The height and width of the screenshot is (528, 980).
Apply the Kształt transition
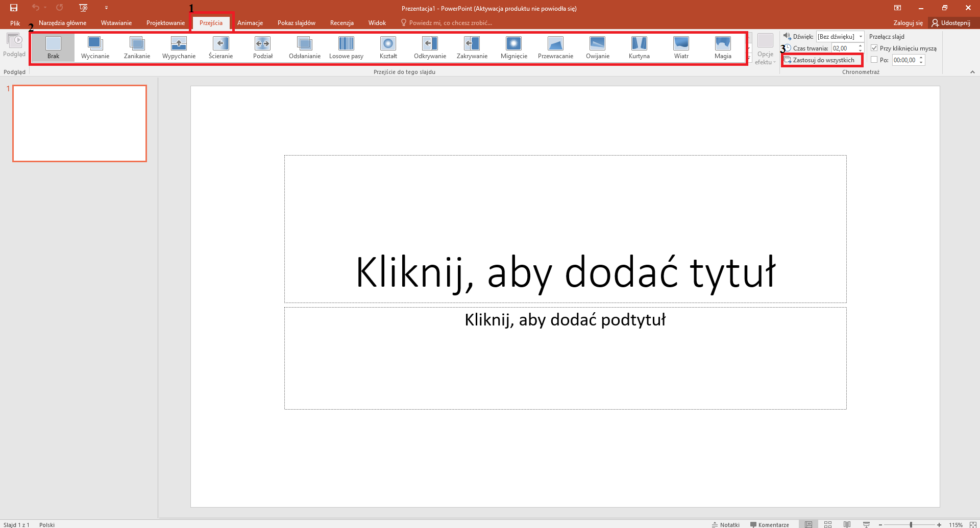[388, 48]
